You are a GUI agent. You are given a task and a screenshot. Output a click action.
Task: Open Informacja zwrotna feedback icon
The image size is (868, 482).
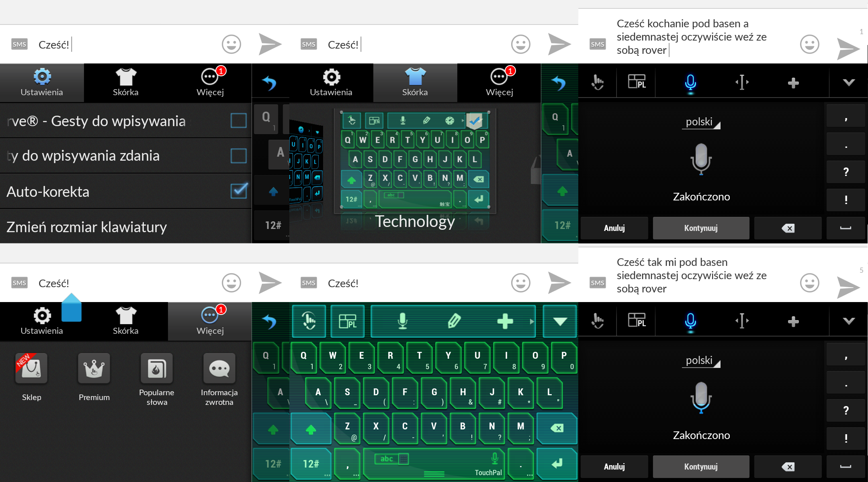219,369
